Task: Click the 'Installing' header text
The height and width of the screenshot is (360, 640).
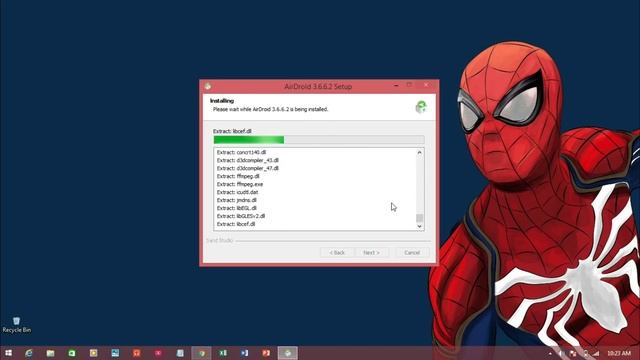Action: point(222,101)
